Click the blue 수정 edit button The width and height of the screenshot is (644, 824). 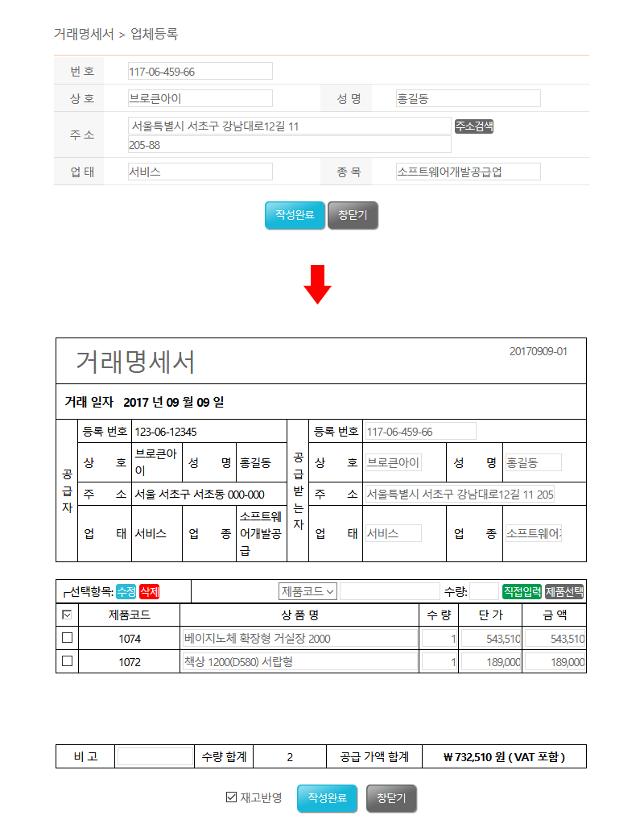coord(126,591)
